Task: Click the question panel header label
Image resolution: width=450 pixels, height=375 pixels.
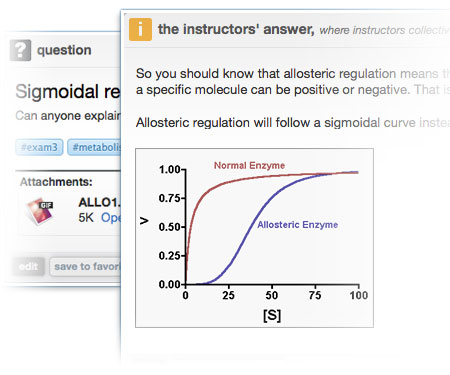Action: [x=64, y=50]
